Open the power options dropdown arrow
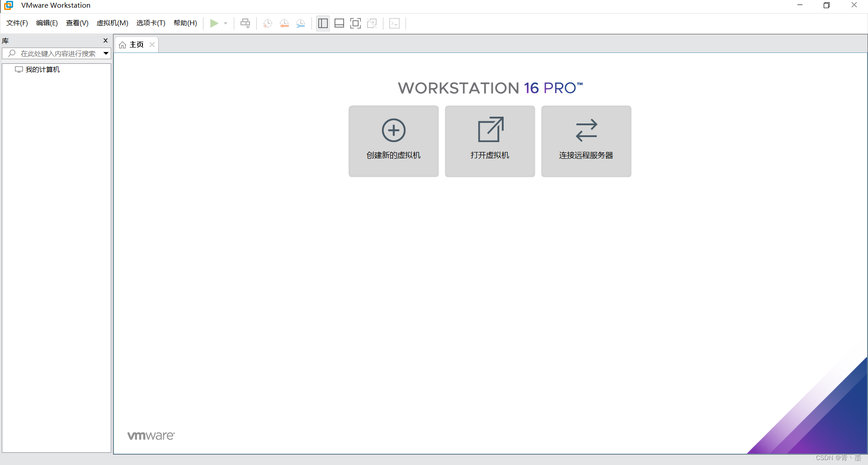 point(225,24)
